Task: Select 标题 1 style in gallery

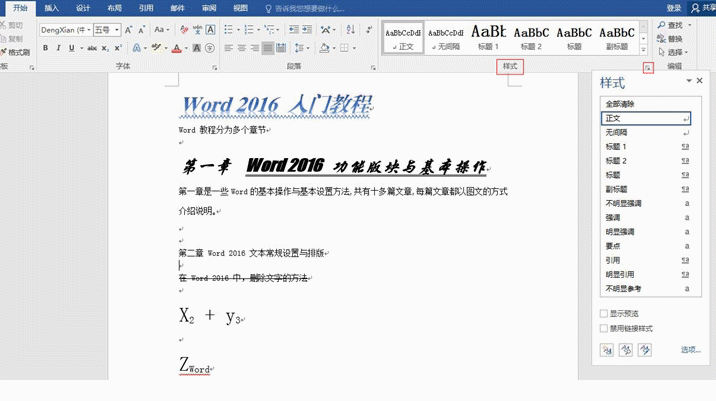Action: tap(488, 37)
